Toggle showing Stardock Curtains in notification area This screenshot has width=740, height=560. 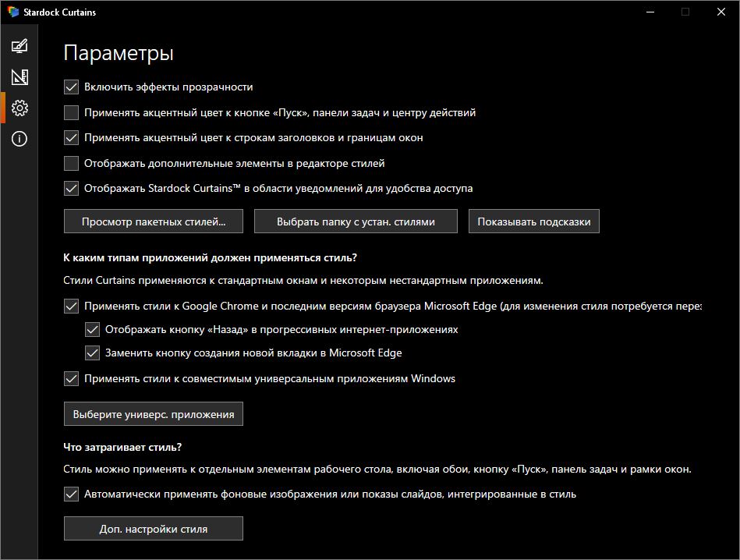point(72,188)
